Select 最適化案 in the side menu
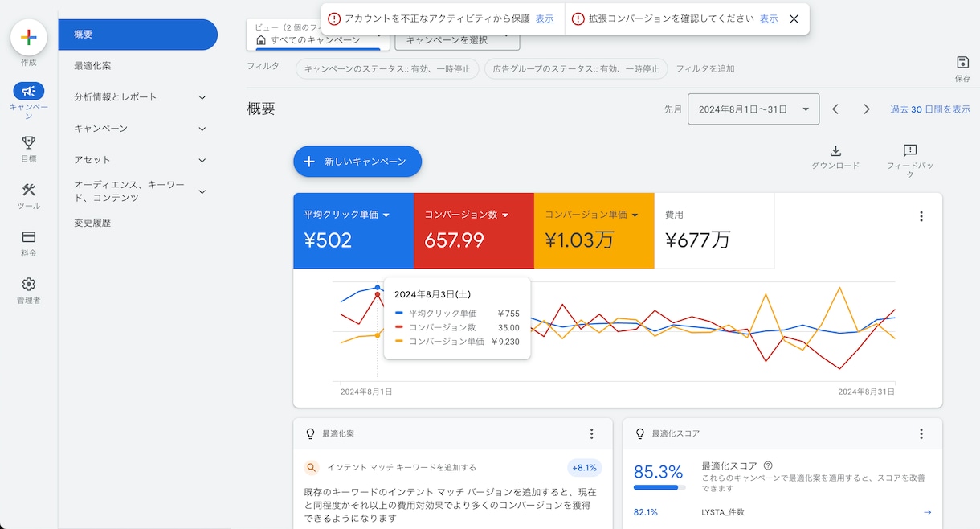This screenshot has height=529, width=980. pyautogui.click(x=92, y=66)
